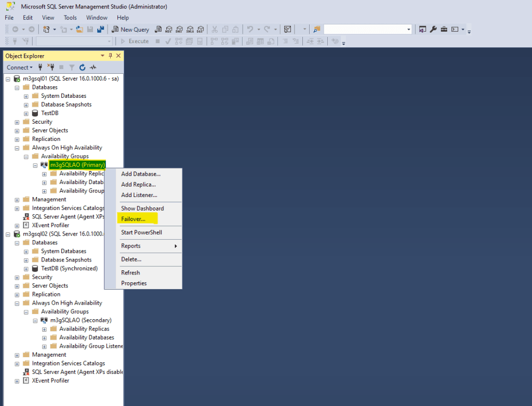Open the search combo box dropdown in toolbar

(x=408, y=30)
